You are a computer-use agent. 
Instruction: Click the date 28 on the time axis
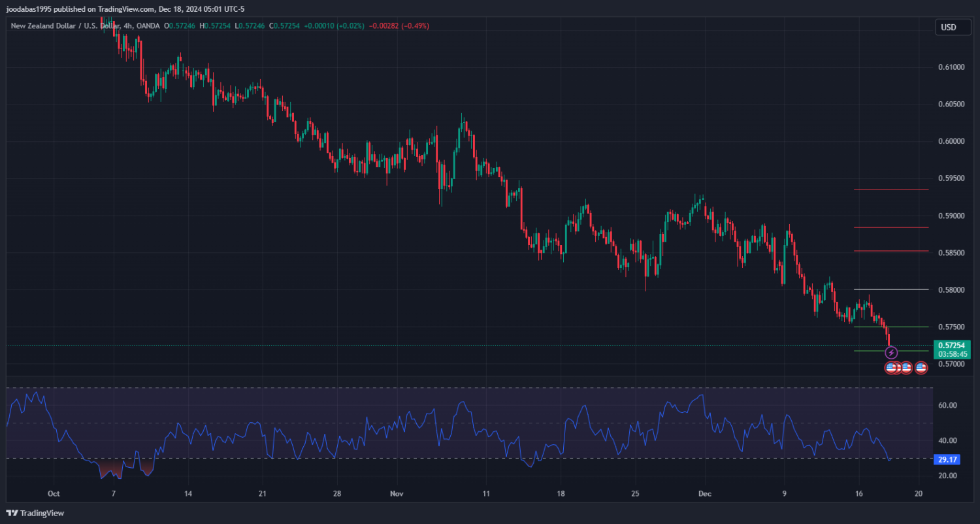coord(336,494)
